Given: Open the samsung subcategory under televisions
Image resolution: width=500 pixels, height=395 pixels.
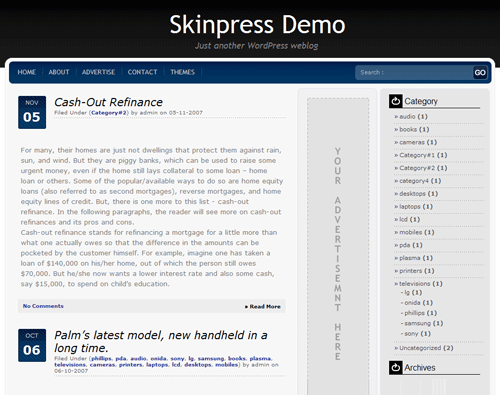Looking at the screenshot, I should (417, 323).
